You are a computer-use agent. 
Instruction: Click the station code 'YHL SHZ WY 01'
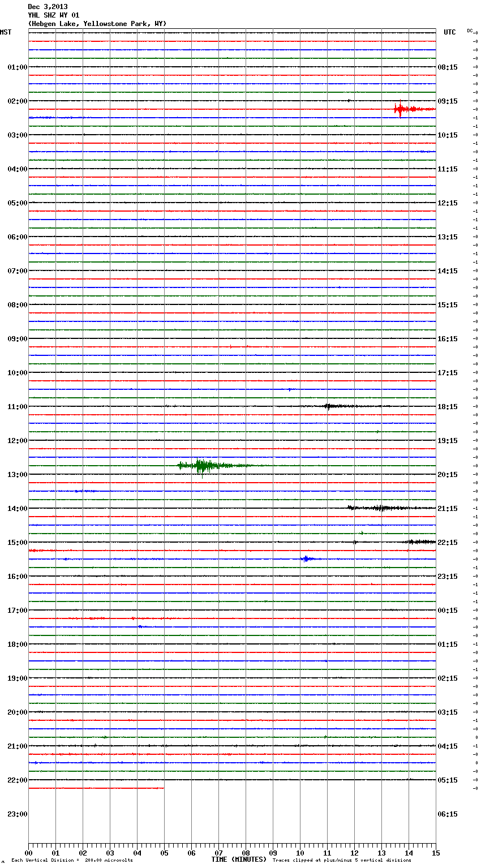click(54, 15)
